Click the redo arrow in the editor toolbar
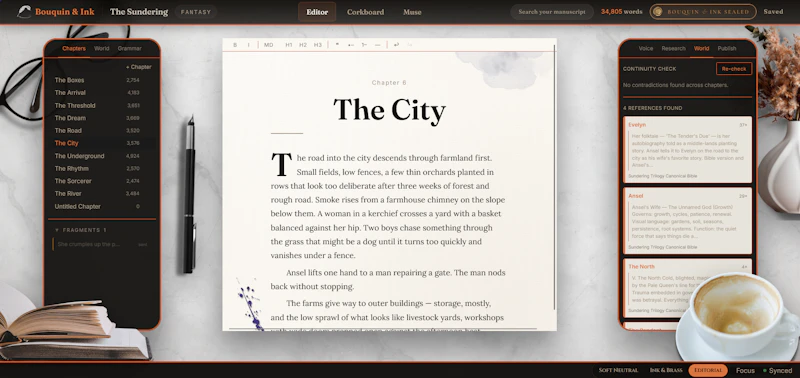The width and height of the screenshot is (800, 378). [x=409, y=45]
